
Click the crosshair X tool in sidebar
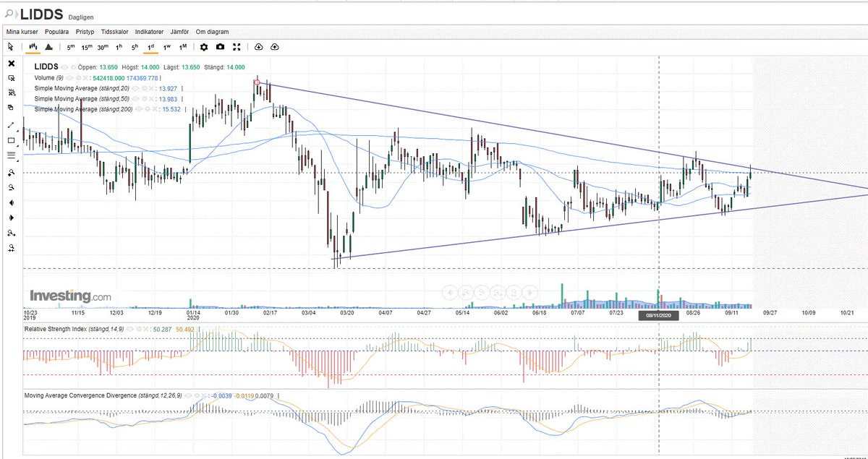11,63
